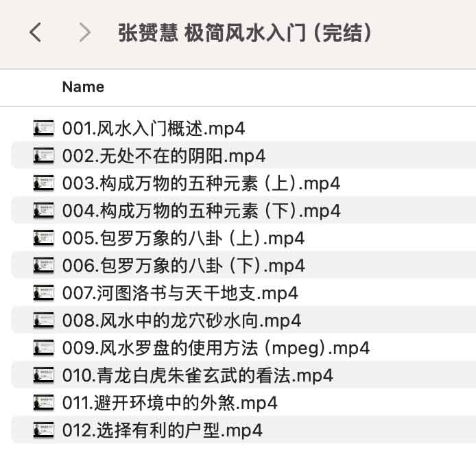The width and height of the screenshot is (476, 457).
Task: Select file 003.构成万物的五种元素 (上).mp4
Action: (x=201, y=183)
